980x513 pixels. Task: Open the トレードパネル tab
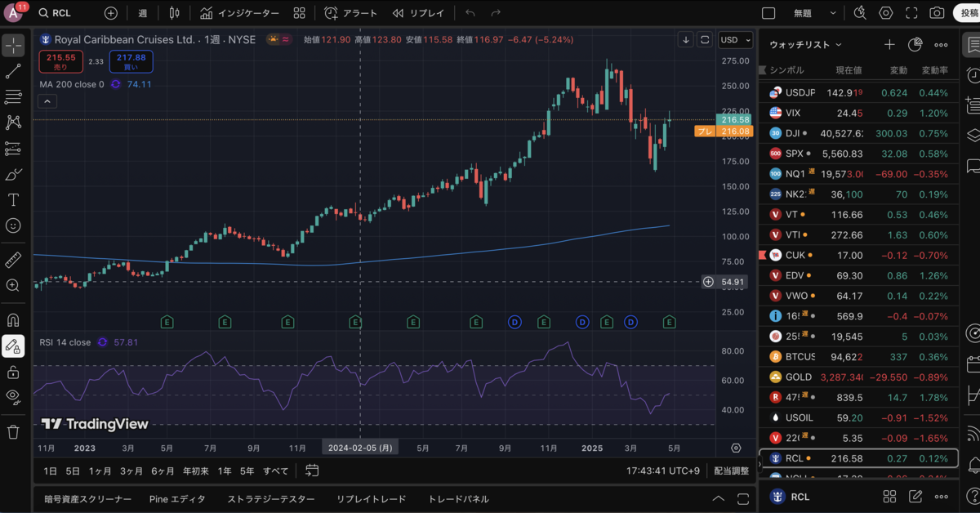(x=458, y=499)
